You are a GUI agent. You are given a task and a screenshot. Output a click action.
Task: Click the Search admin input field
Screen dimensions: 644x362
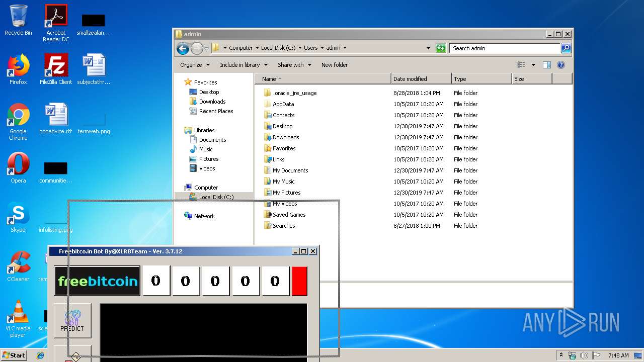tap(505, 48)
